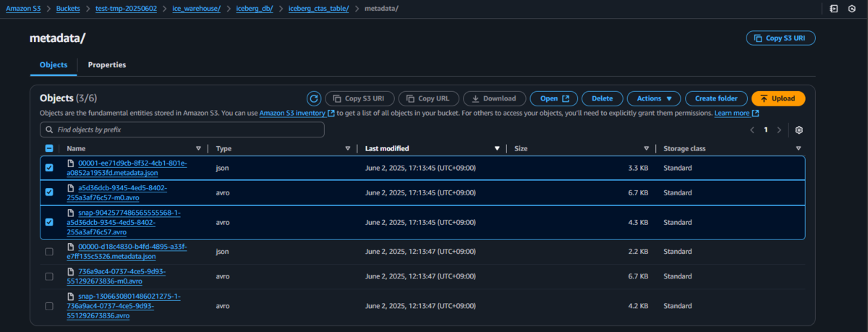The image size is (868, 332).
Task: Check the 736a9ac4 m0.avro row
Action: coord(49,276)
